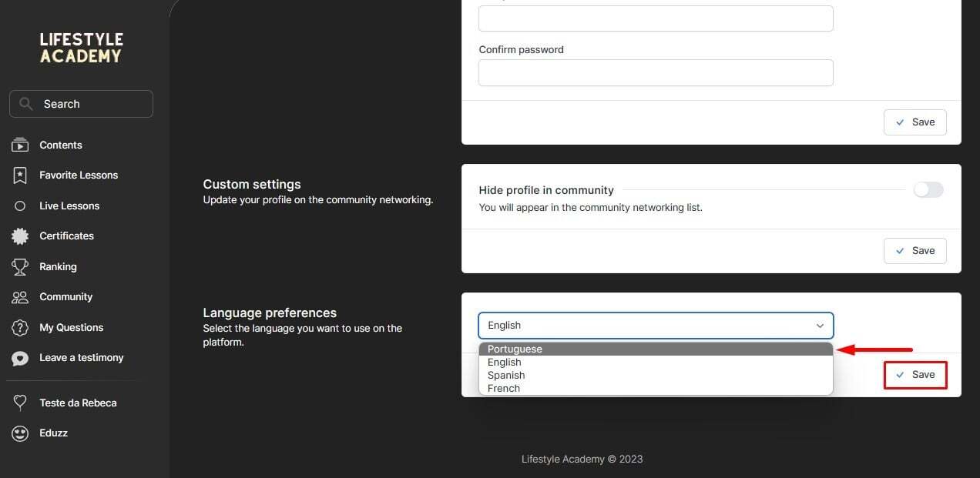Click the Eduzz heart-eyes emoji icon
980x478 pixels.
(x=20, y=433)
